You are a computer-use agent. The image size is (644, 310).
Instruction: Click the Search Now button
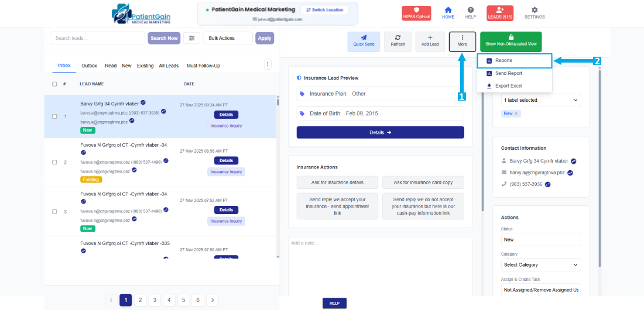[164, 38]
